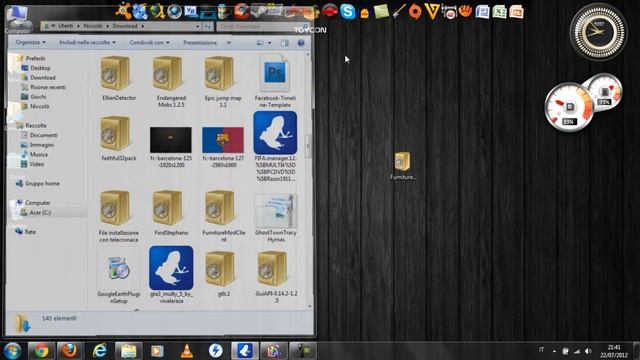The image size is (640, 360).
Task: Launch PowerPoint from the top dock
Action: (x=517, y=11)
